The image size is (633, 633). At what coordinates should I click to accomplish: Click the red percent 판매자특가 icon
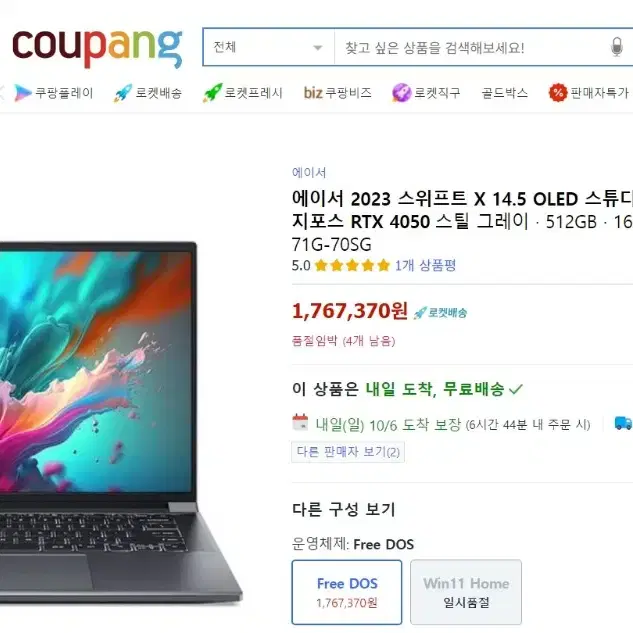558,93
